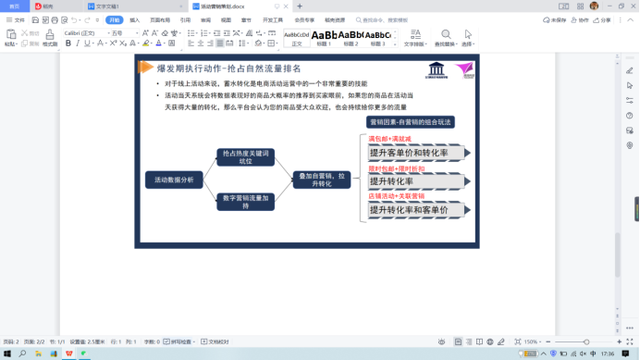Viewport: 640px width, 360px height.
Task: Switch to the 插入 (Insert) ribbon tab
Action: (x=135, y=20)
